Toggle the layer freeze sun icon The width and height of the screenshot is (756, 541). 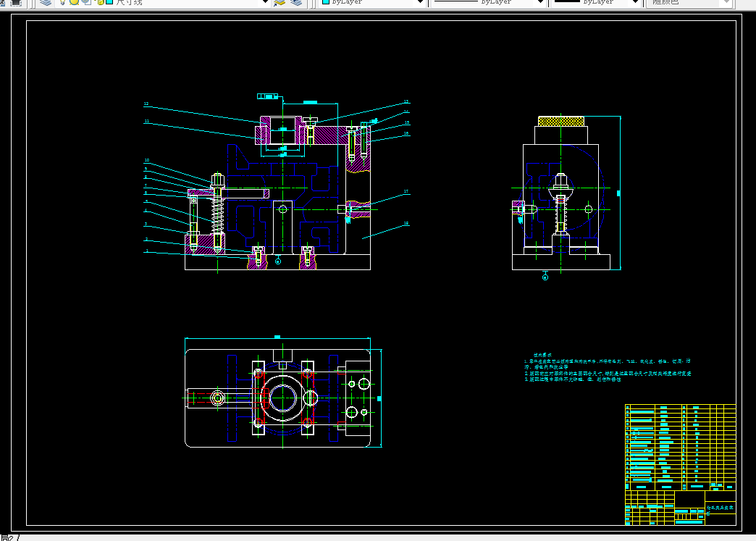75,2
